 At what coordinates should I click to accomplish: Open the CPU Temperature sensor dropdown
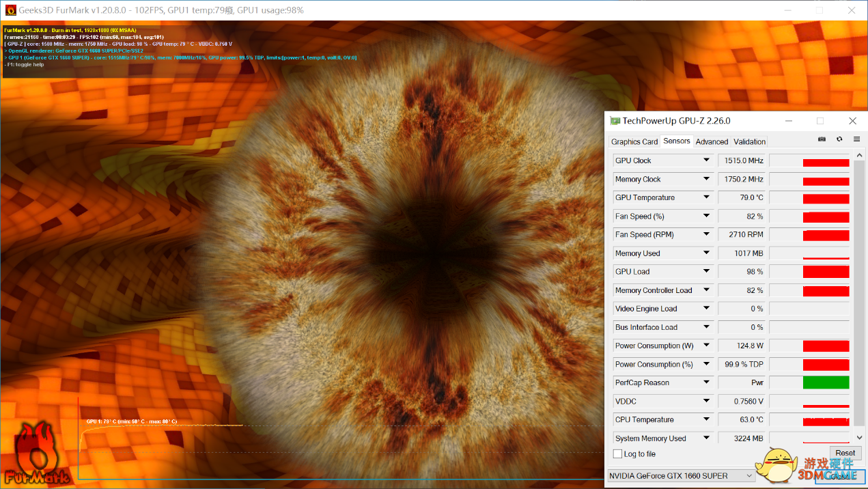pyautogui.click(x=707, y=420)
